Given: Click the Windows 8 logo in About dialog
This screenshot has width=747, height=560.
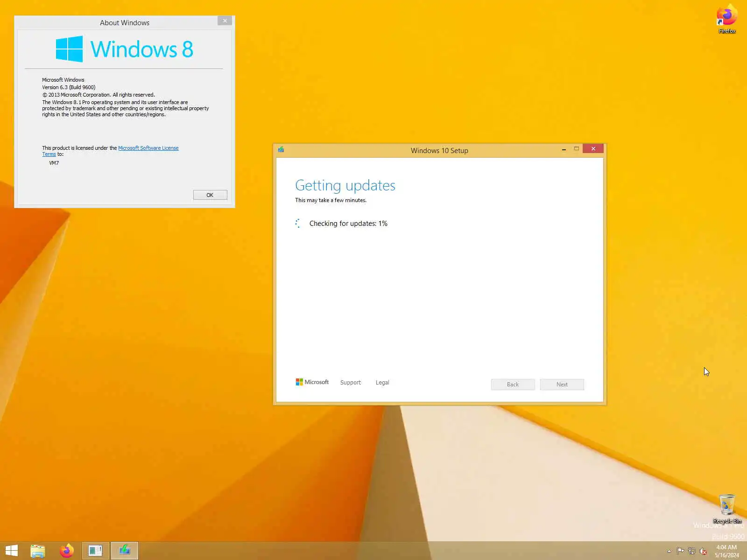Looking at the screenshot, I should point(124,49).
